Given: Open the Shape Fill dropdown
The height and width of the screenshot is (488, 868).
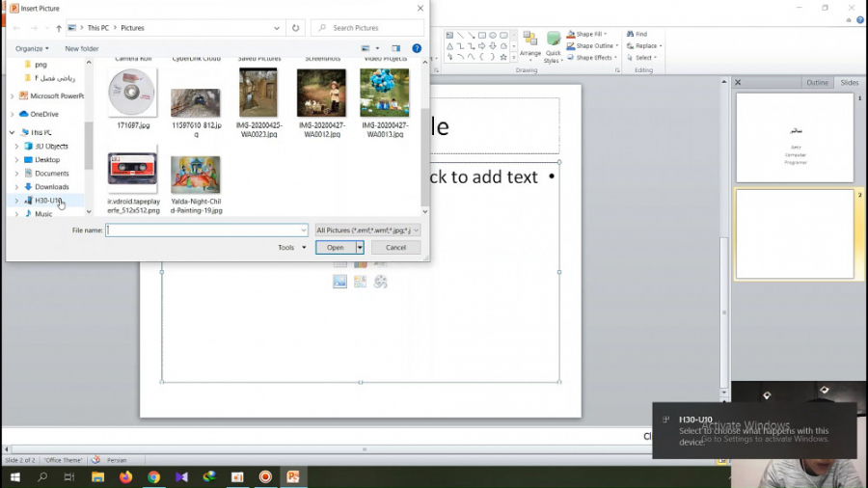Looking at the screenshot, I should click(588, 34).
